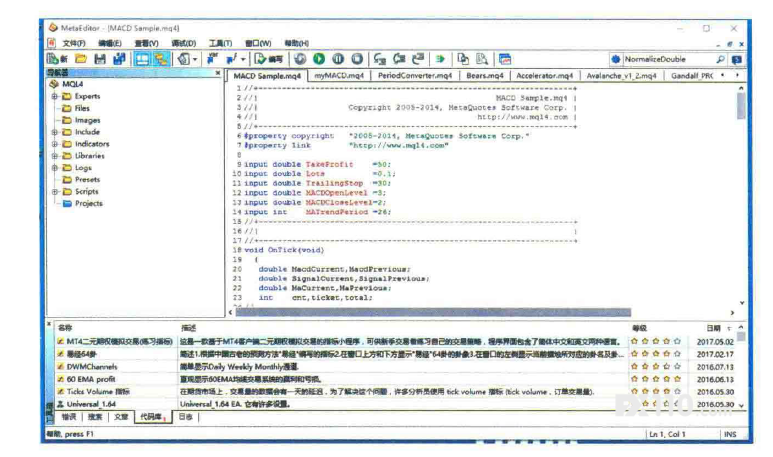Screen dimensions: 773x457
Task: Click the code editor horizontal scrollbar
Action: pyautogui.click(x=433, y=313)
